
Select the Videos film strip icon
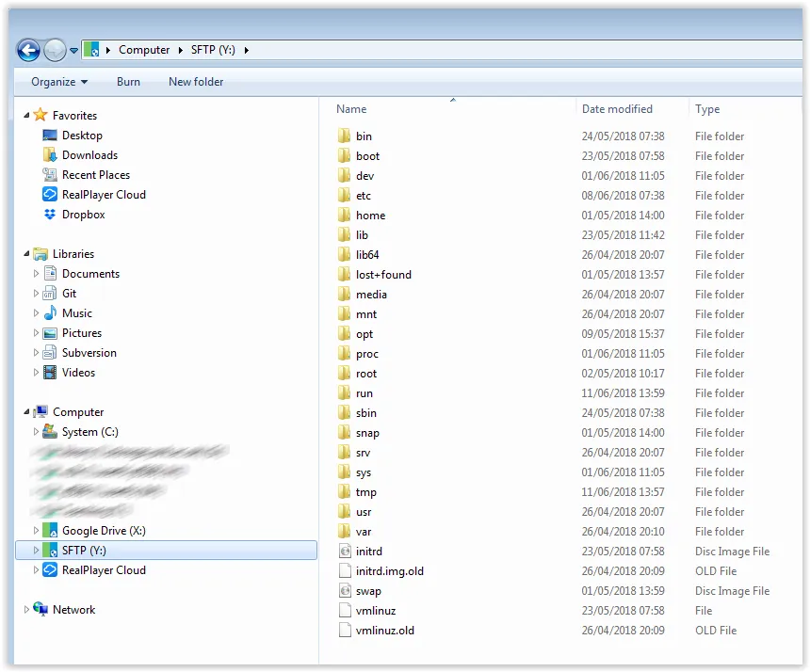click(50, 372)
